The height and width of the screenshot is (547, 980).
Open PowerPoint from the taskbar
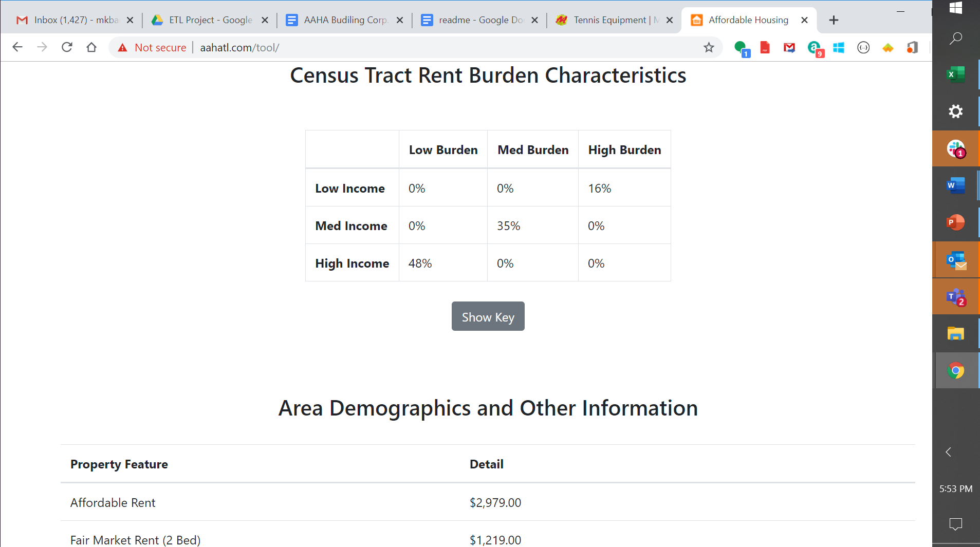[x=956, y=222]
